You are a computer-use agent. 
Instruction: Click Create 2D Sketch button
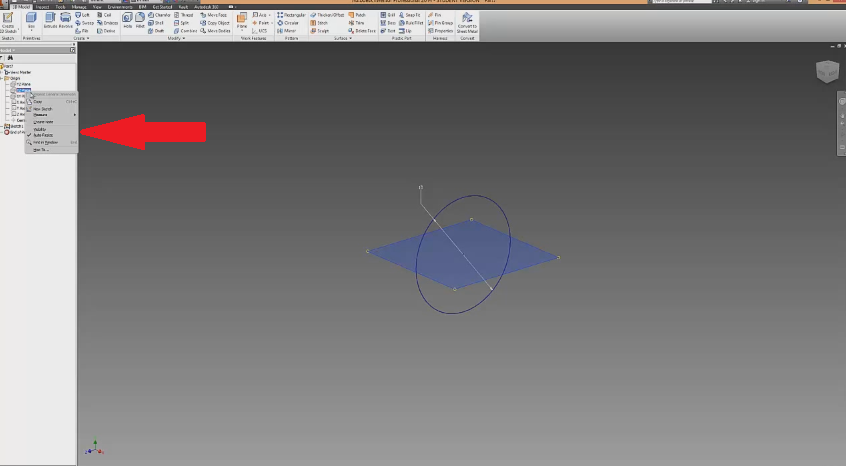8,23
